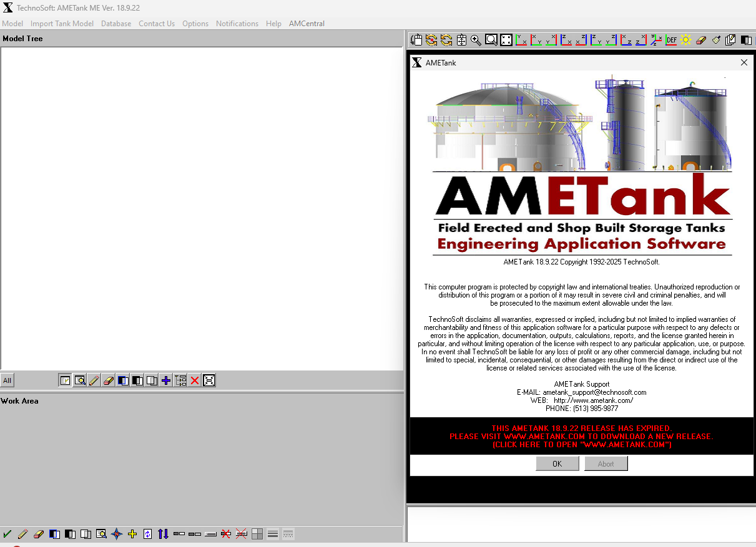Click the eraser icon in view toolbar

700,40
